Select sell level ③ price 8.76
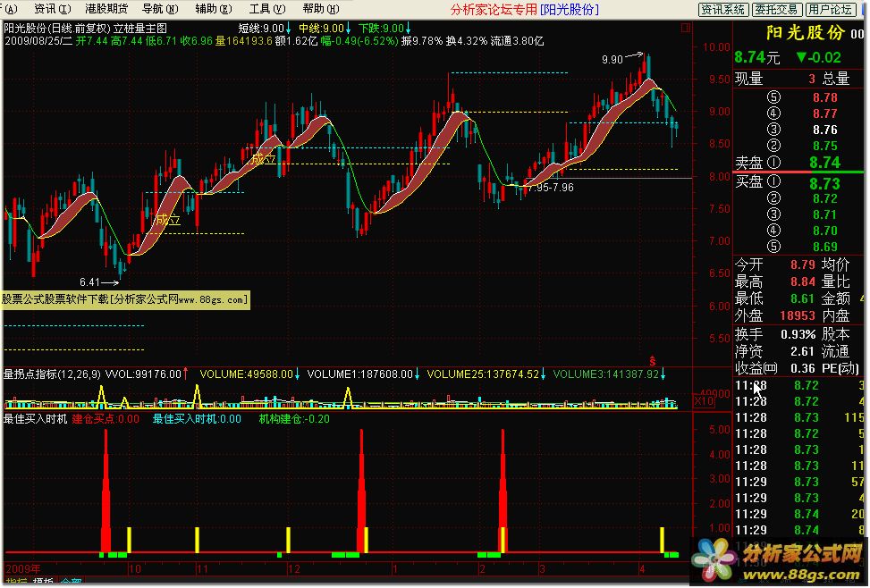The width and height of the screenshot is (870, 588). (825, 130)
